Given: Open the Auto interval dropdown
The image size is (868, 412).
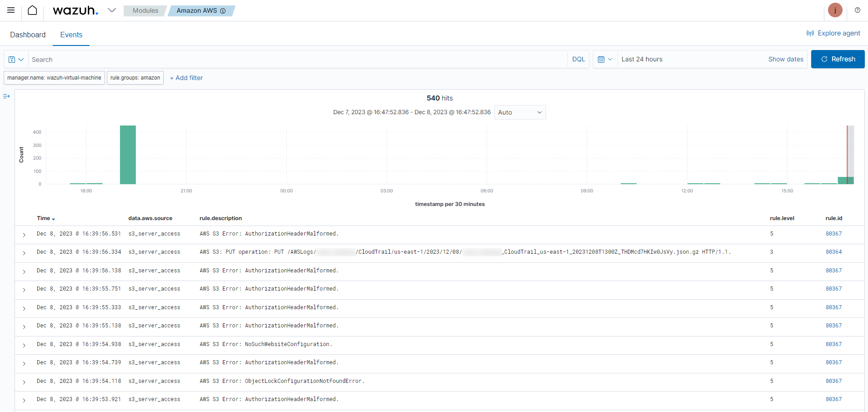Looking at the screenshot, I should click(x=520, y=112).
